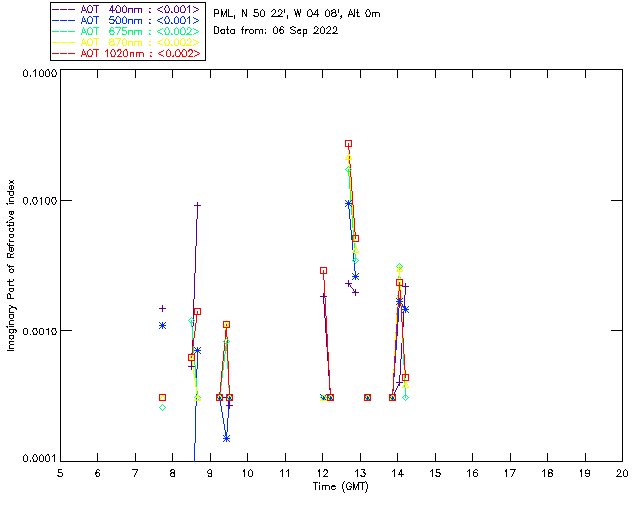This screenshot has height=512, width=640.
Task: Click the 'Imaginary Part of Refractive Index' axis label
Action: tap(12, 266)
